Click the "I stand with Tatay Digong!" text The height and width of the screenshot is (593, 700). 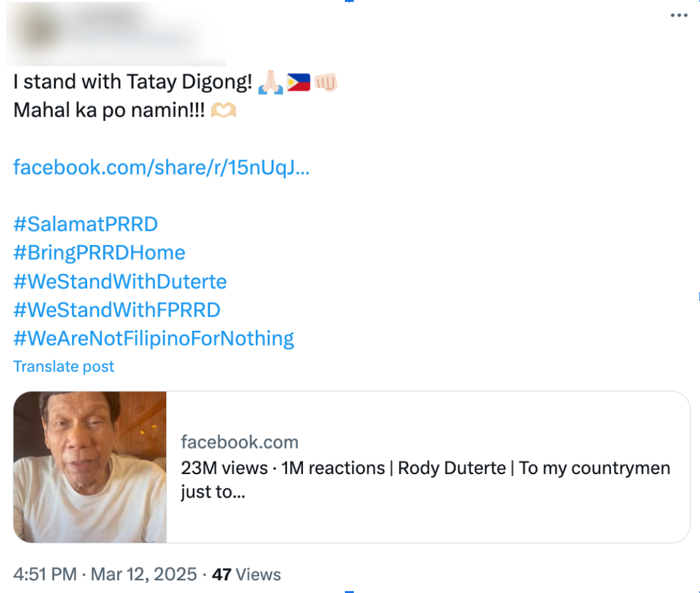click(x=133, y=82)
